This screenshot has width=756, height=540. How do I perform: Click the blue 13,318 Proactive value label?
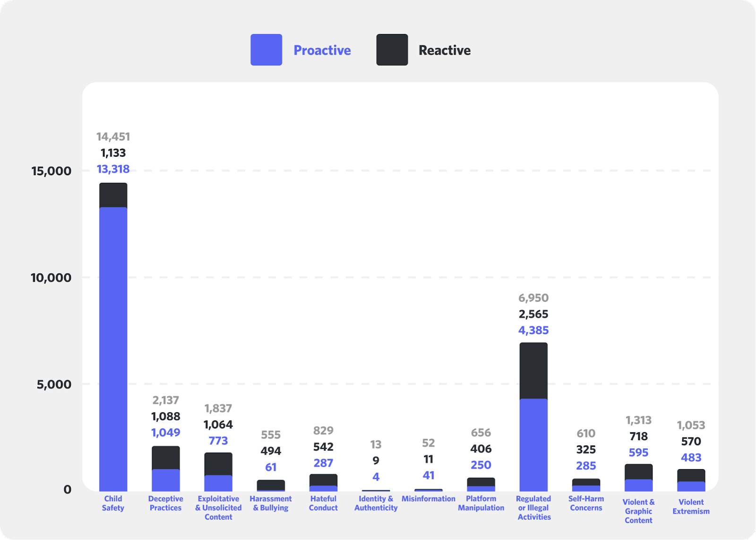point(113,169)
